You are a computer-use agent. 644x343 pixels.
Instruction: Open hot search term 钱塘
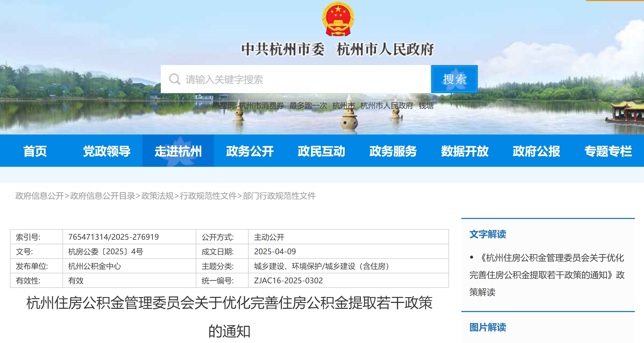point(426,106)
